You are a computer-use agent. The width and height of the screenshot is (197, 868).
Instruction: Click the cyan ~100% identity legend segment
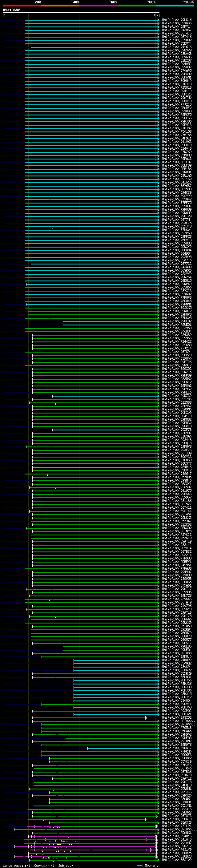tap(175, 6)
